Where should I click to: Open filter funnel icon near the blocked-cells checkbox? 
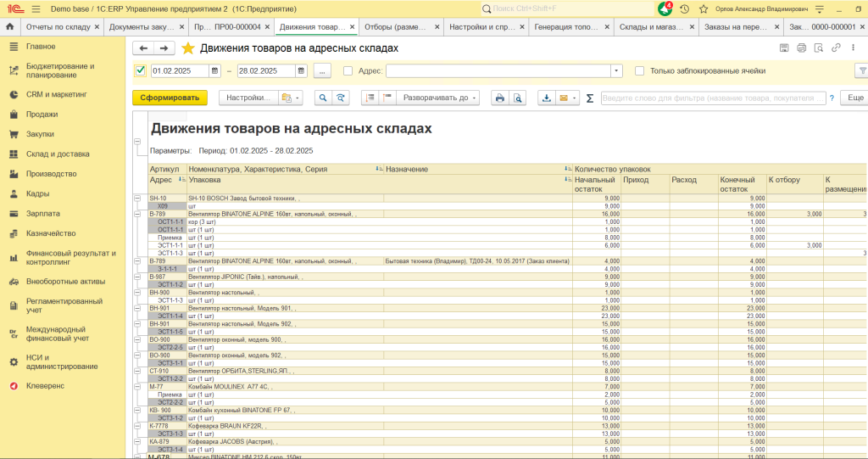click(862, 71)
